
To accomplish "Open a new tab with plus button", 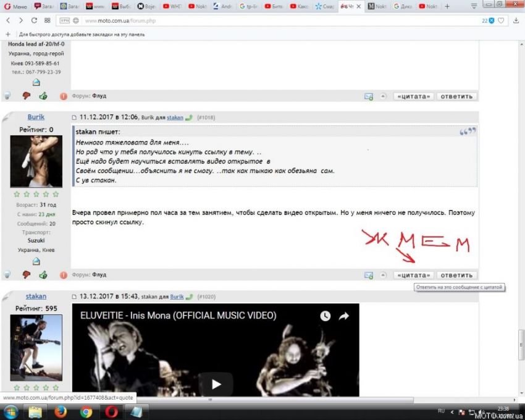I will coord(447,6).
